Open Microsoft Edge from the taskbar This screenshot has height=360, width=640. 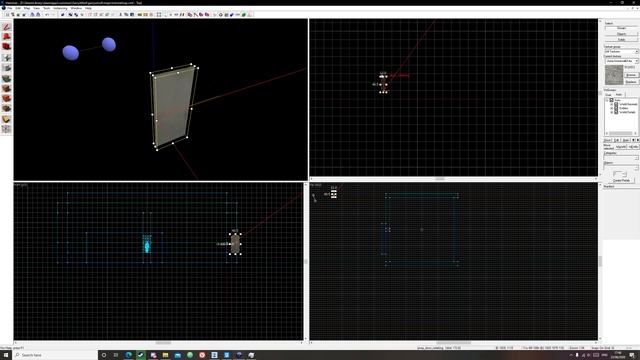pyautogui.click(x=129, y=355)
